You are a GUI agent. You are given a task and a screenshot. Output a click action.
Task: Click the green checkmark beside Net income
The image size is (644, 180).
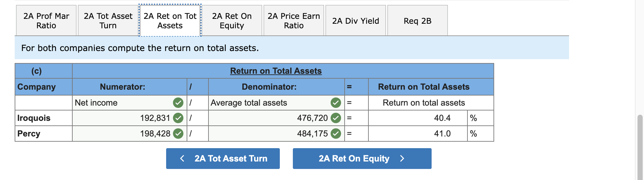[178, 103]
